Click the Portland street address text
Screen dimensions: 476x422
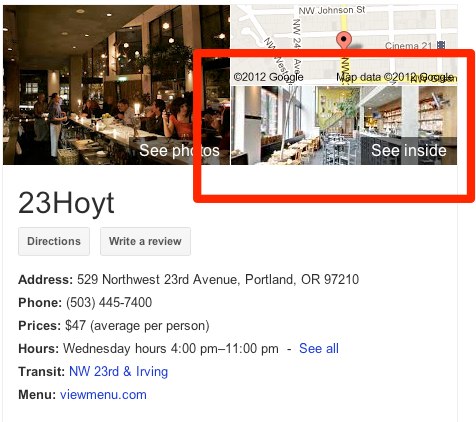(218, 279)
